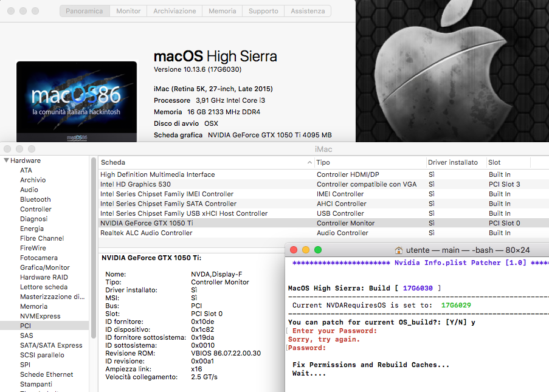Select the USB xHCI Host Controller row
This screenshot has width=549, height=392.
point(323,213)
